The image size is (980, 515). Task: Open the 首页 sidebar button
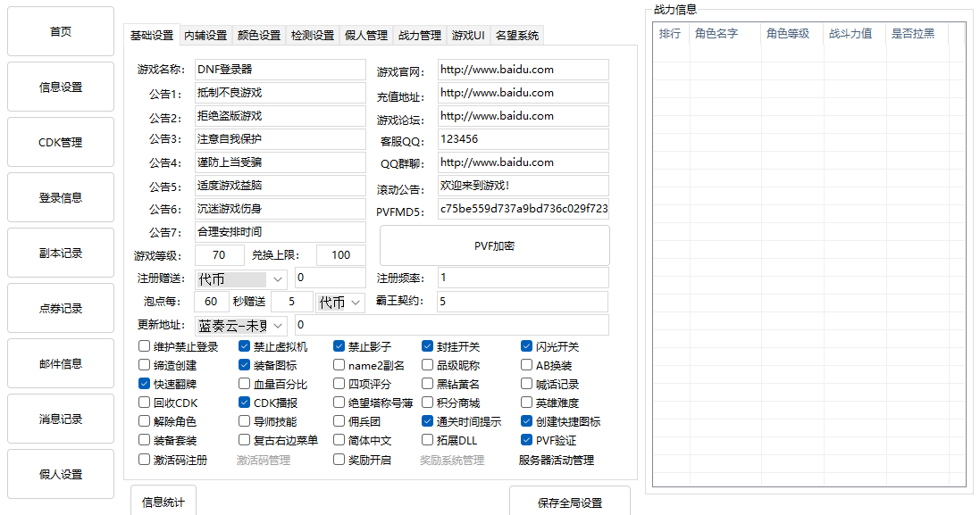[x=61, y=31]
